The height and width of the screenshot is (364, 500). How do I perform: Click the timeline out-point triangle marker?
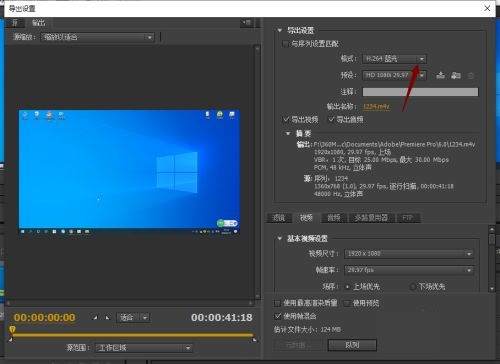point(254,340)
